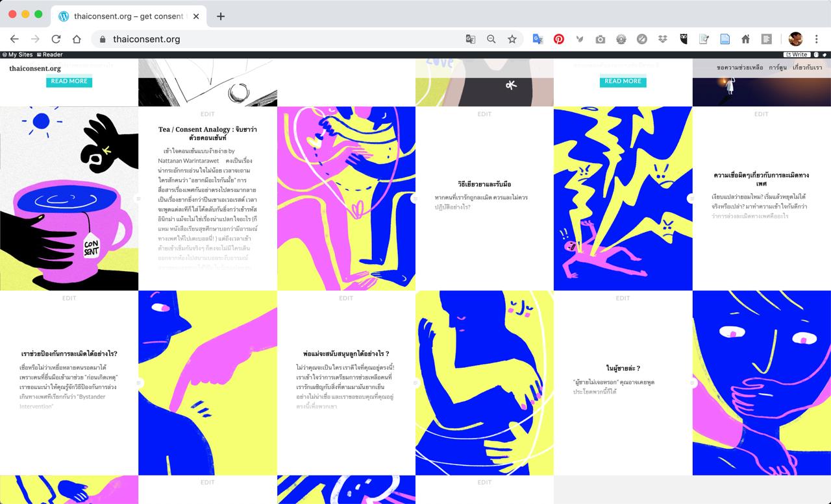
Task: Select the การ์ตูน menu item
Action: [777, 67]
